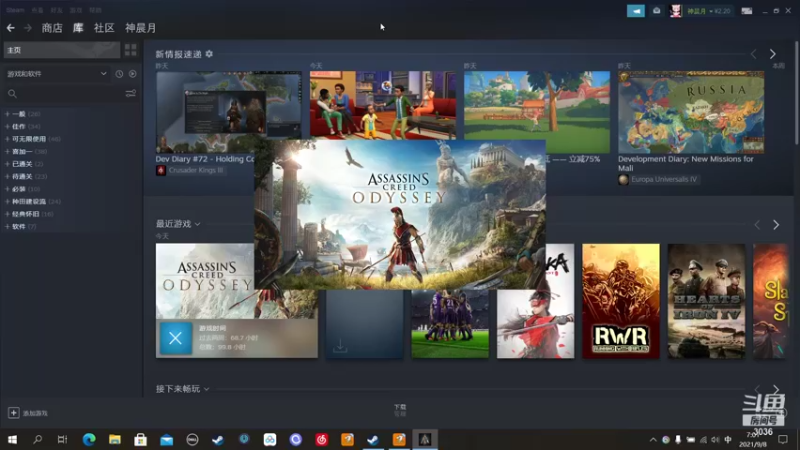Viewport: 800px width, 450px height.
Task: Show next news items arrow
Action: click(772, 54)
